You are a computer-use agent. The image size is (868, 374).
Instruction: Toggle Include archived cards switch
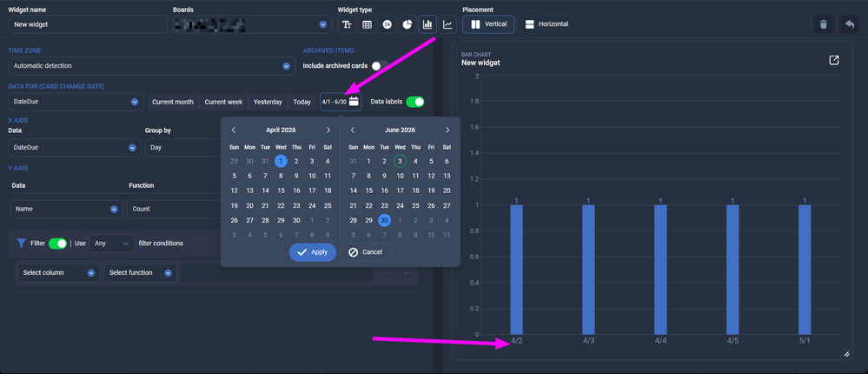coord(380,65)
